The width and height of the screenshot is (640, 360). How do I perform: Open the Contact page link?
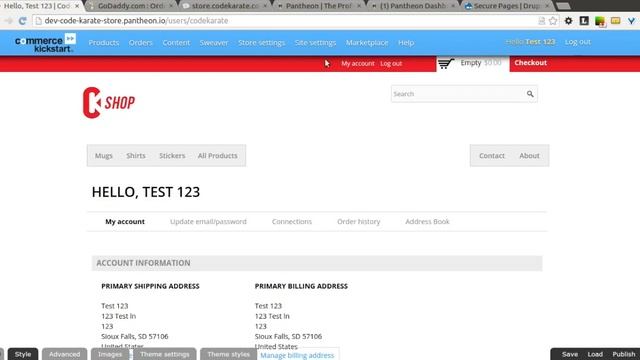[x=492, y=156]
